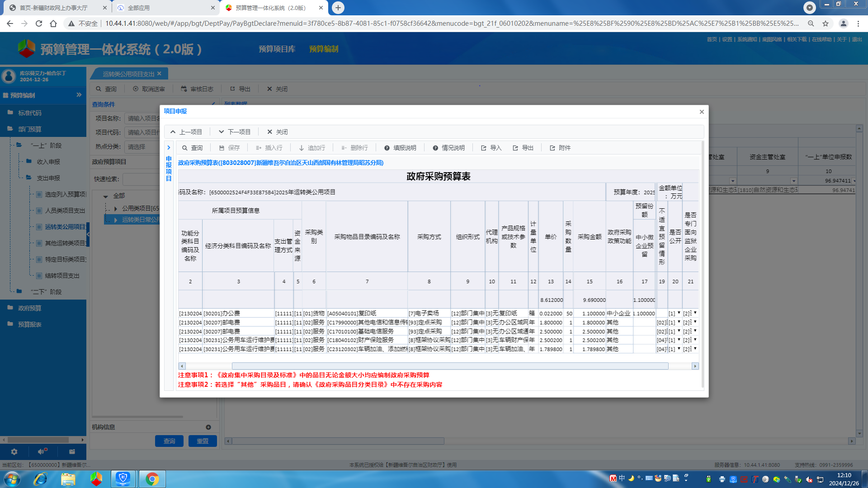Select the 运转类公用项目支出 tab
The width and height of the screenshot is (868, 488).
[x=128, y=74]
